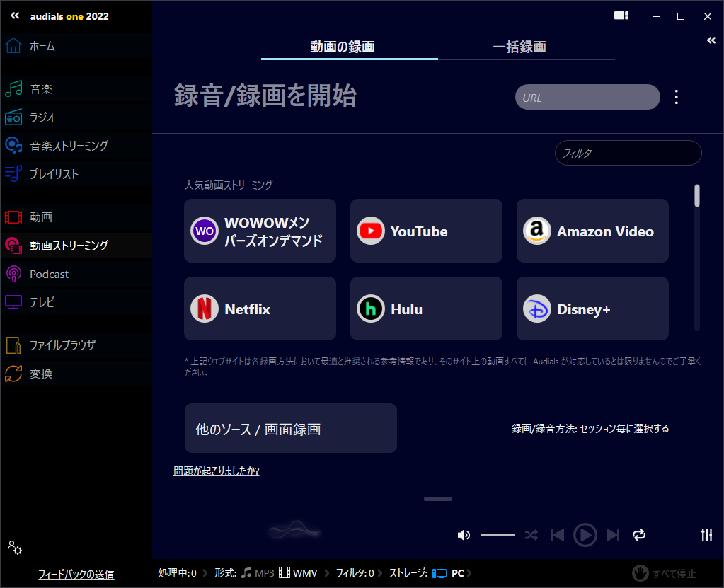Image resolution: width=724 pixels, height=588 pixels.
Task: Open the 変換 converter section
Action: [76, 374]
